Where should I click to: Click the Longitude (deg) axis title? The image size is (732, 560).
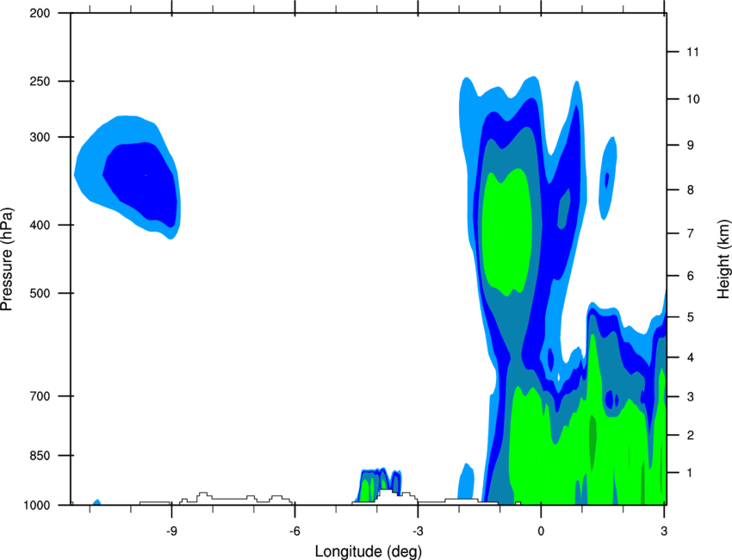pos(369,551)
